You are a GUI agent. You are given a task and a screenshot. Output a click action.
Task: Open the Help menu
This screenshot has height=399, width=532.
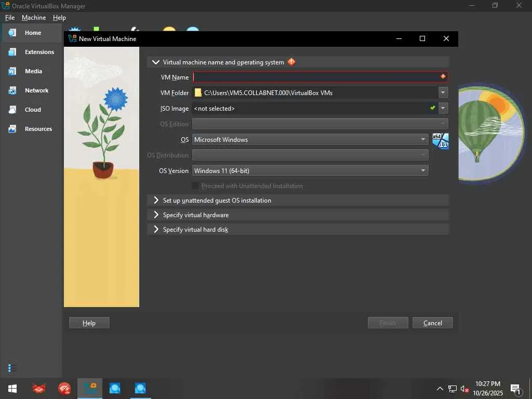pyautogui.click(x=59, y=18)
